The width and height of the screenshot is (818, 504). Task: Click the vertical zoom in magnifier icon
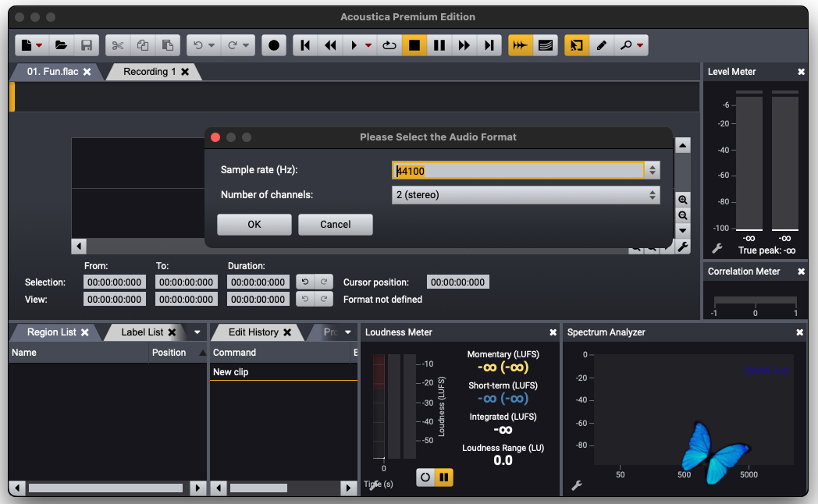682,200
